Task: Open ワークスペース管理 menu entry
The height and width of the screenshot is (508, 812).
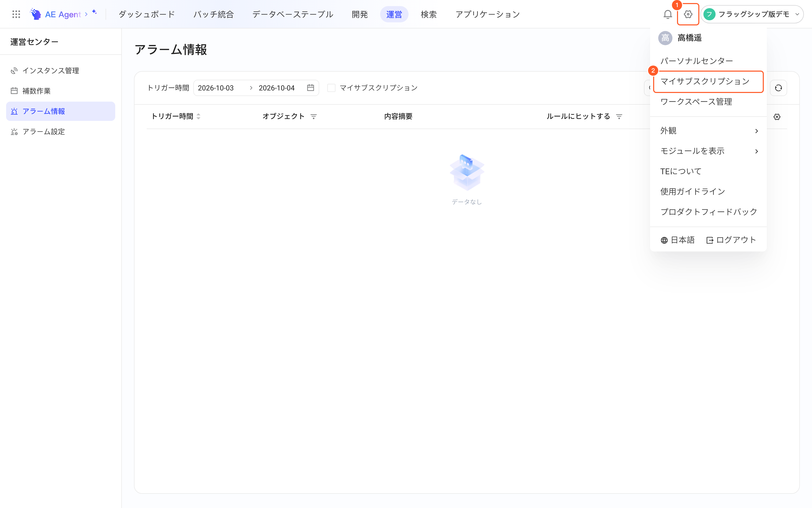Action: [x=708, y=102]
